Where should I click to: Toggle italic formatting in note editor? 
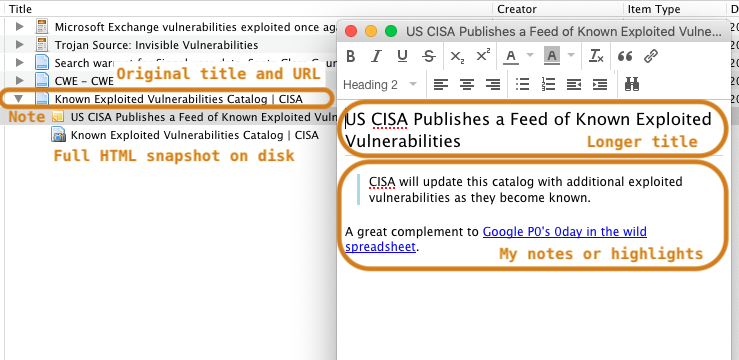click(x=376, y=56)
